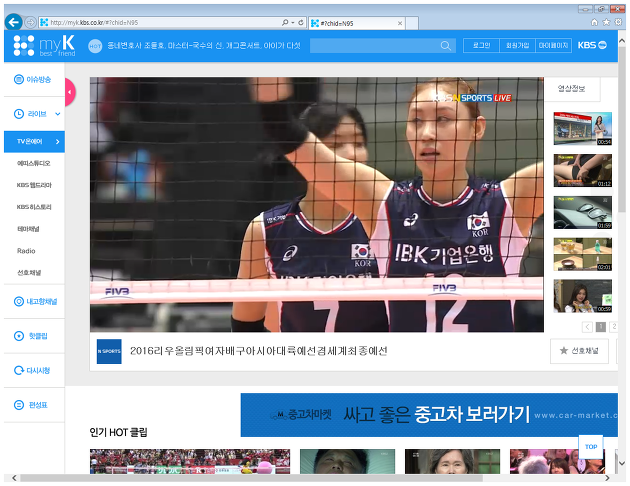Click the 라이브 clock icon
The height and width of the screenshot is (486, 630).
coord(19,114)
